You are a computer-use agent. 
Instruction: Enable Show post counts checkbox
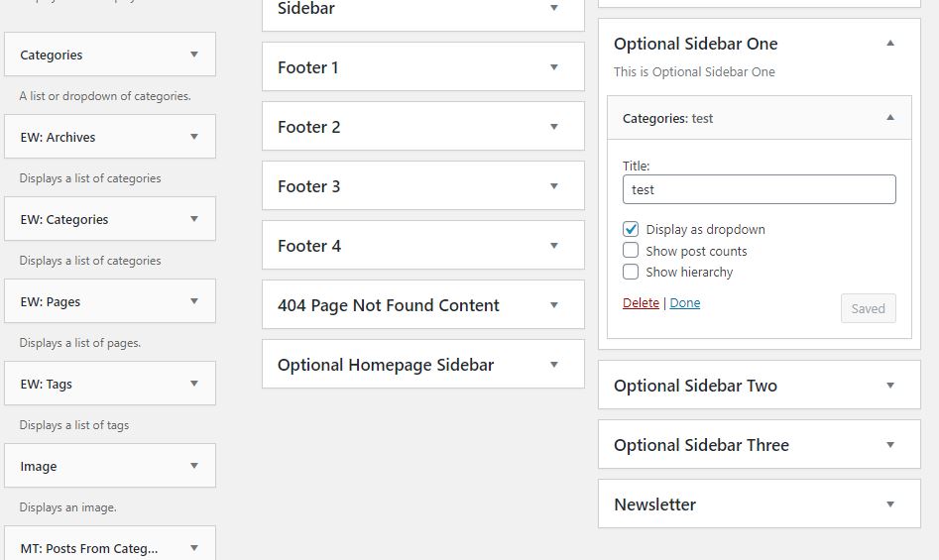631,251
